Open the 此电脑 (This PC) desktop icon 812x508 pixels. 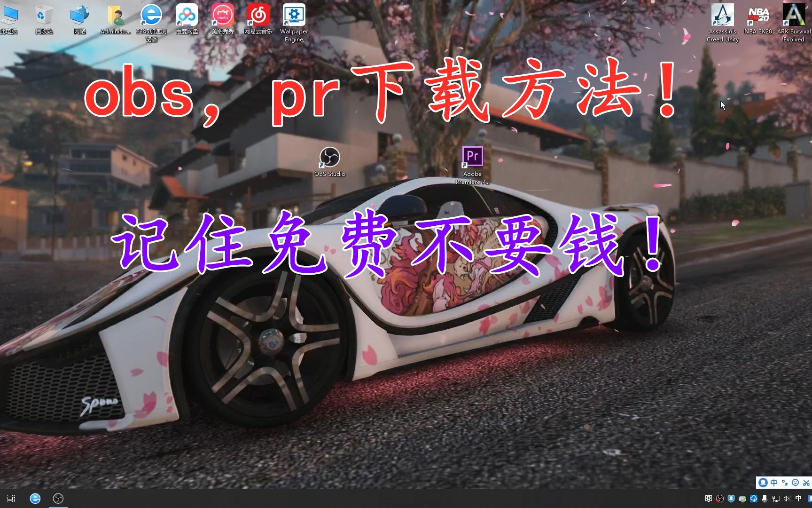(9, 19)
